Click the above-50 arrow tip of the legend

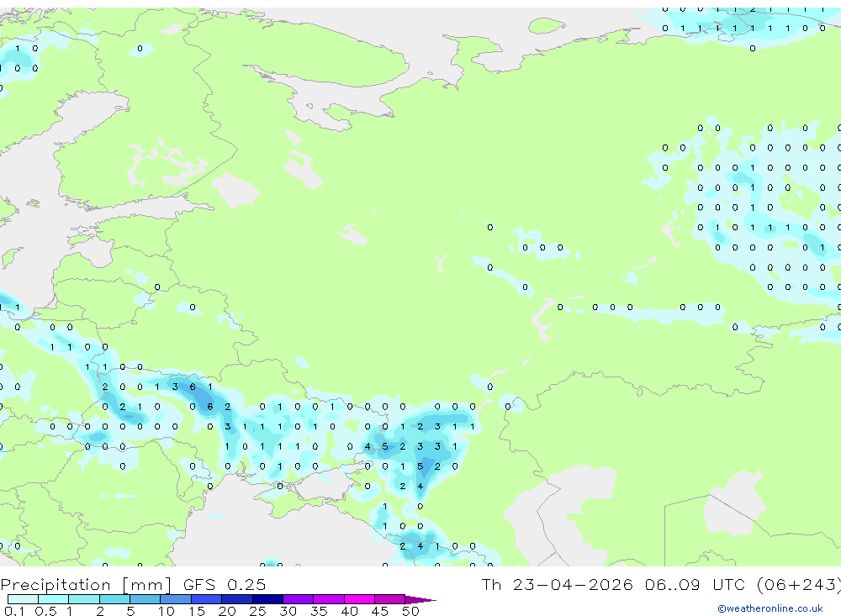coord(420,600)
